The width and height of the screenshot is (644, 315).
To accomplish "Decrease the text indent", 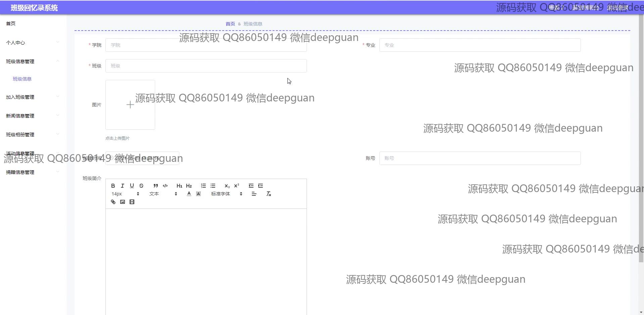I will (251, 186).
